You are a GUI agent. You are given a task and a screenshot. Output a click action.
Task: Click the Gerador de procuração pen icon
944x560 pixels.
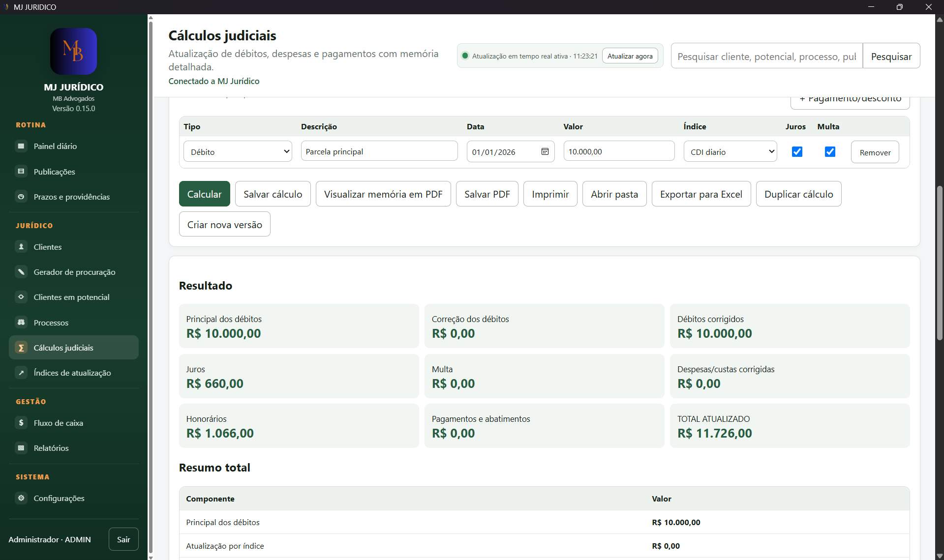[x=21, y=272]
